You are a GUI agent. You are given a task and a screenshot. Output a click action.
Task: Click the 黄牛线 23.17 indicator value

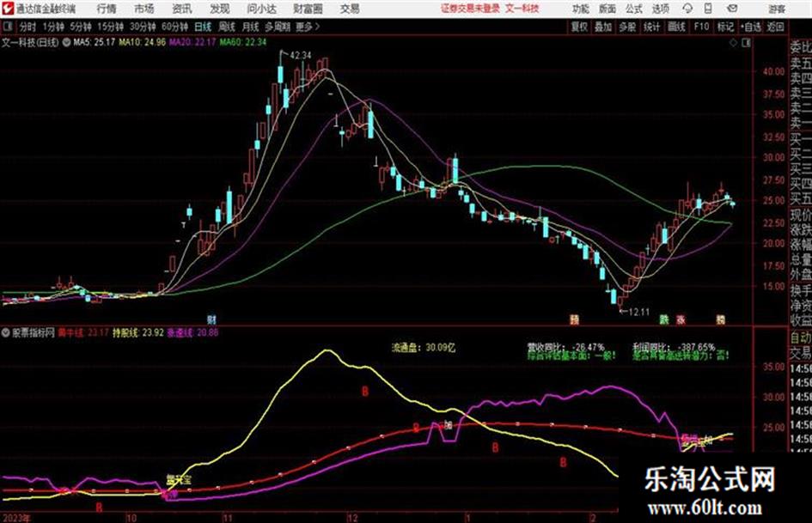click(83, 332)
